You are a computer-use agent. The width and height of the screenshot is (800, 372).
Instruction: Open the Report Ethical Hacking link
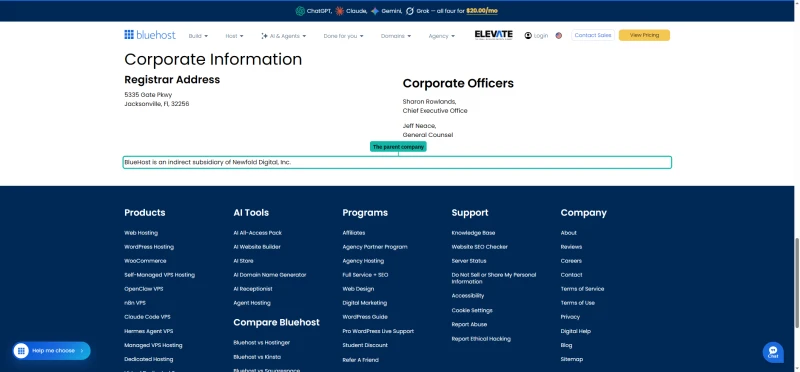pos(481,339)
